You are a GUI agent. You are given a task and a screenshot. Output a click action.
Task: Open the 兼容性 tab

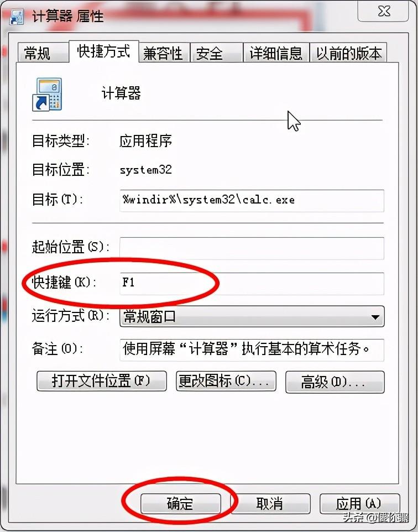coord(164,53)
